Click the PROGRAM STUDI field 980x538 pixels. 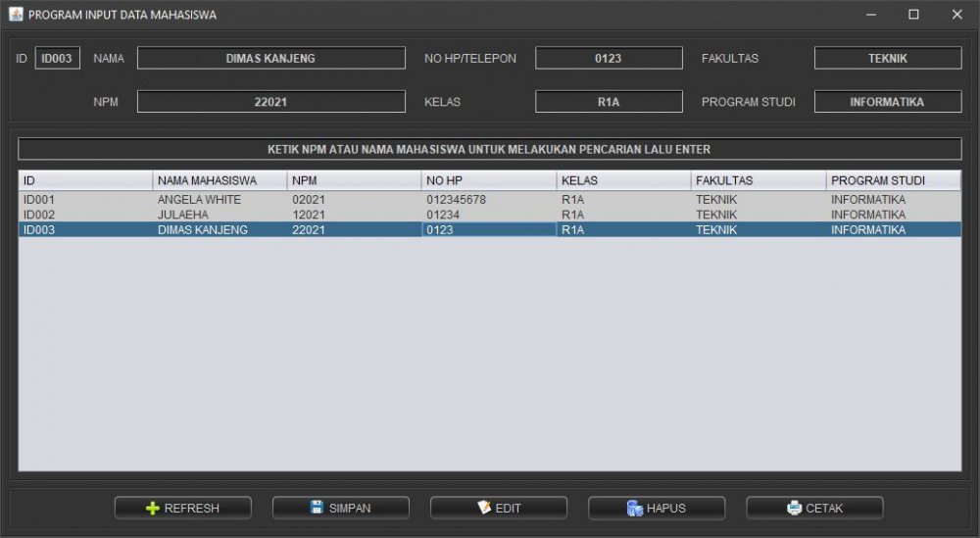[887, 102]
